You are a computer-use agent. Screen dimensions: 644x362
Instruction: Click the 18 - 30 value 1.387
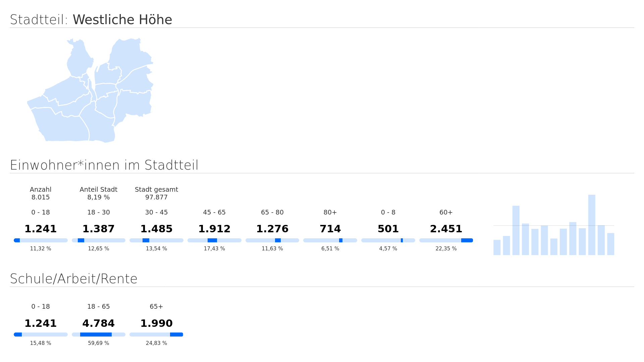[98, 229]
